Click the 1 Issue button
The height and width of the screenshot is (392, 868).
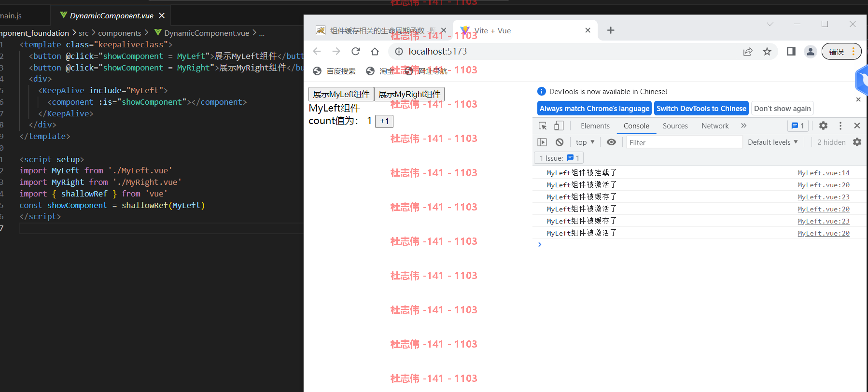(x=559, y=158)
